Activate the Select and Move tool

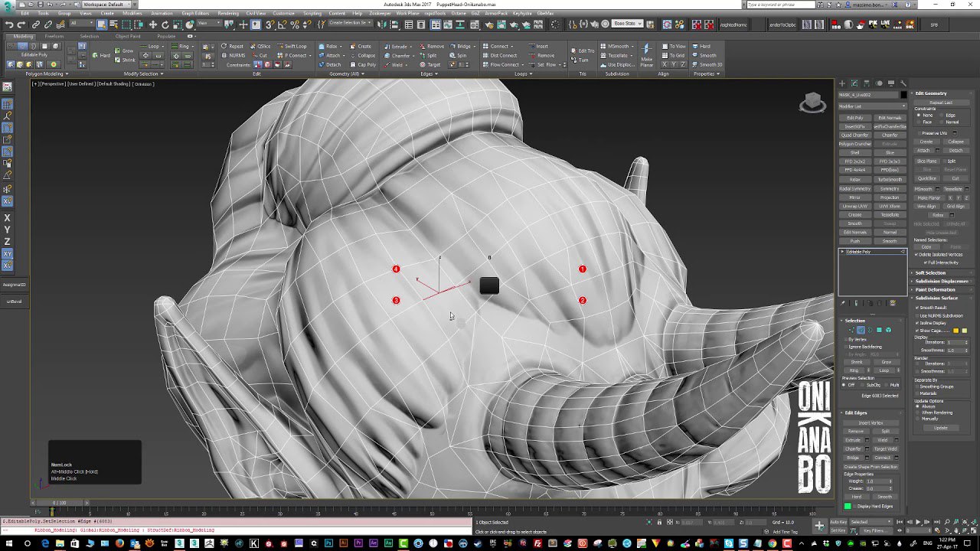[x=152, y=24]
